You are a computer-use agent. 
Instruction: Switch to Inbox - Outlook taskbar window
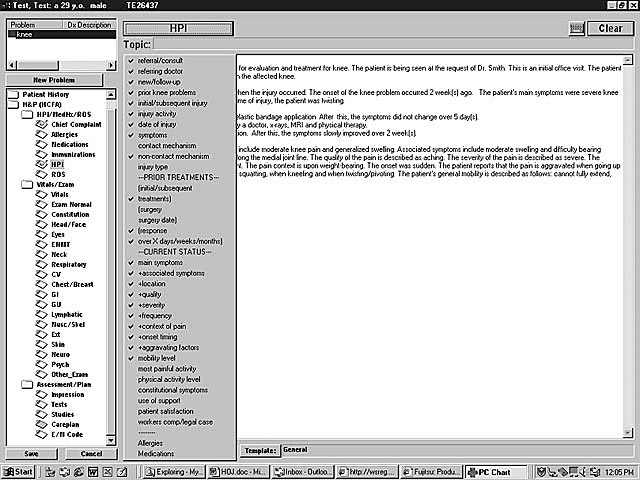[303, 472]
